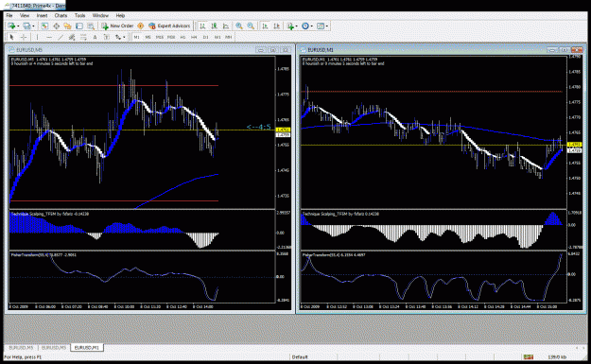The width and height of the screenshot is (591, 364).
Task: Select the text tool marked A
Action: coord(95,37)
